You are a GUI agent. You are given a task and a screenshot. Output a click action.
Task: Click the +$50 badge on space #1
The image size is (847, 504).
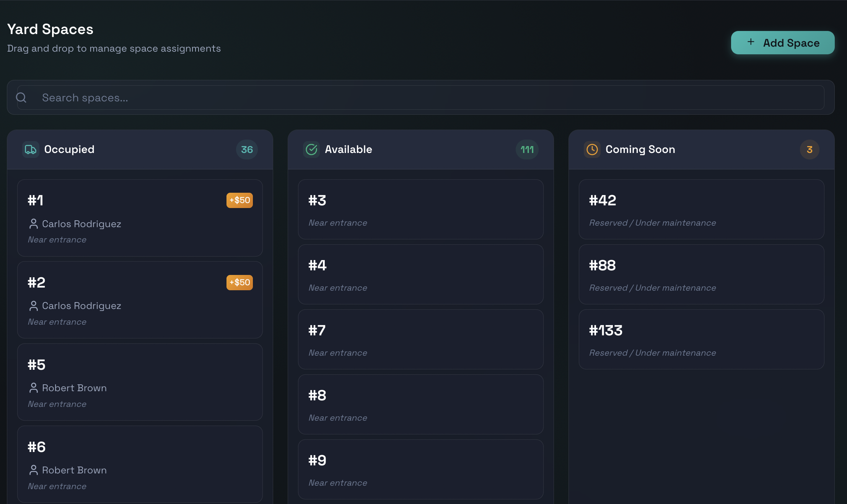(x=239, y=200)
